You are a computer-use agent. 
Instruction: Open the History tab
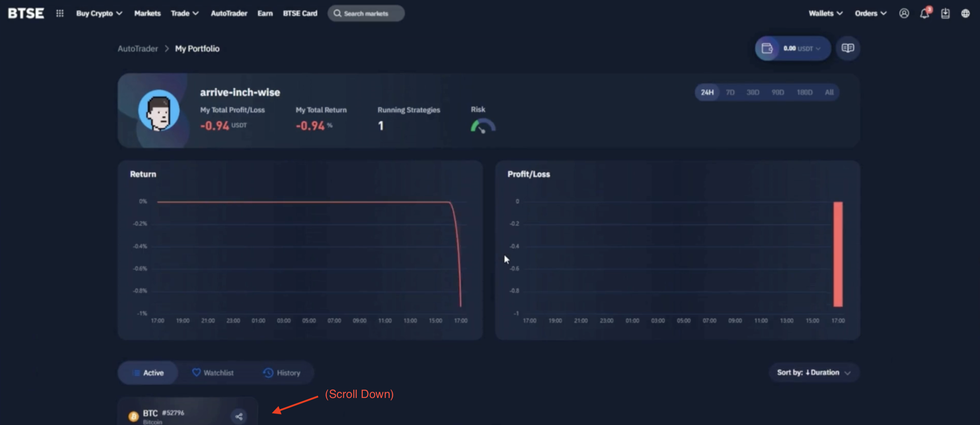[282, 372]
